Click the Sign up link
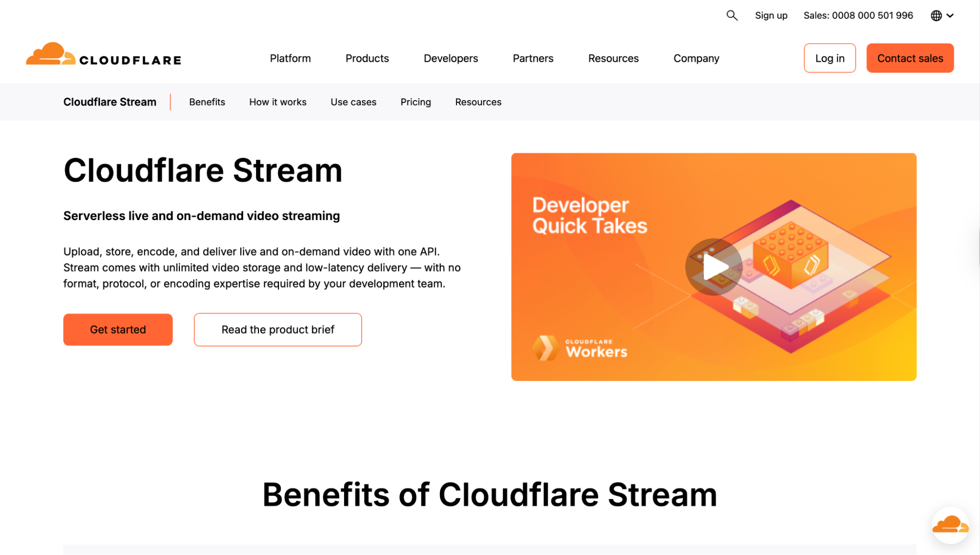This screenshot has width=980, height=555. (x=771, y=16)
